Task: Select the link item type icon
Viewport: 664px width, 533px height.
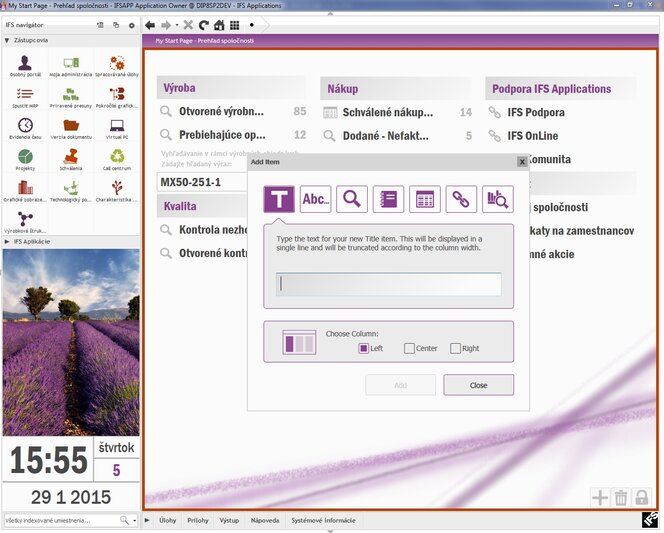Action: pyautogui.click(x=461, y=199)
